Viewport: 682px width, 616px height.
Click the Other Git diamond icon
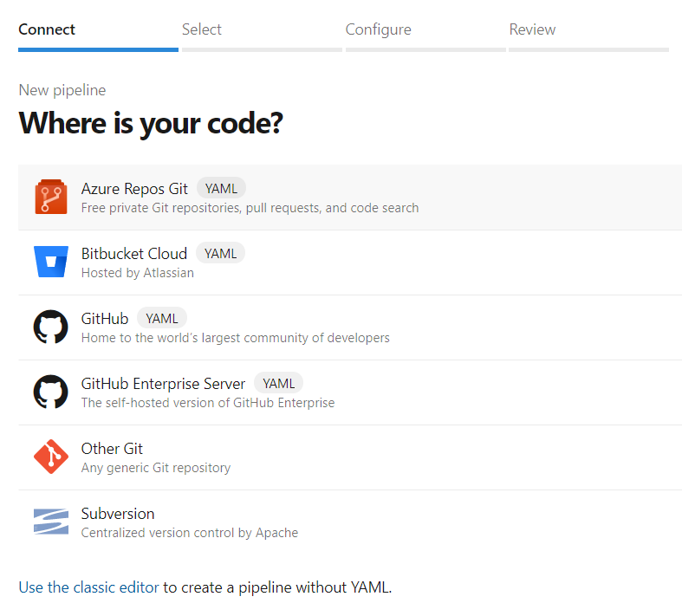point(51,457)
